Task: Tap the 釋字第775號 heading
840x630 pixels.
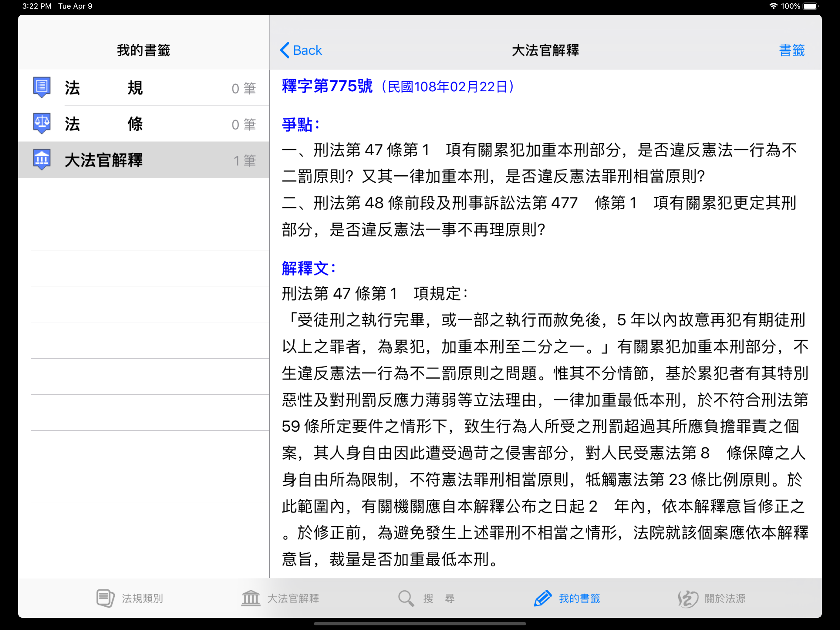Action: (x=327, y=86)
